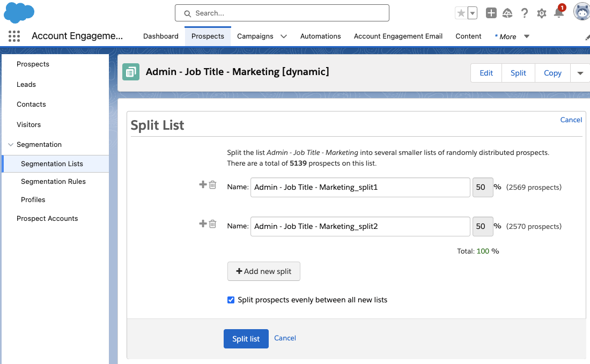Click the split2 name input field
This screenshot has width=590, height=364.
pos(360,226)
